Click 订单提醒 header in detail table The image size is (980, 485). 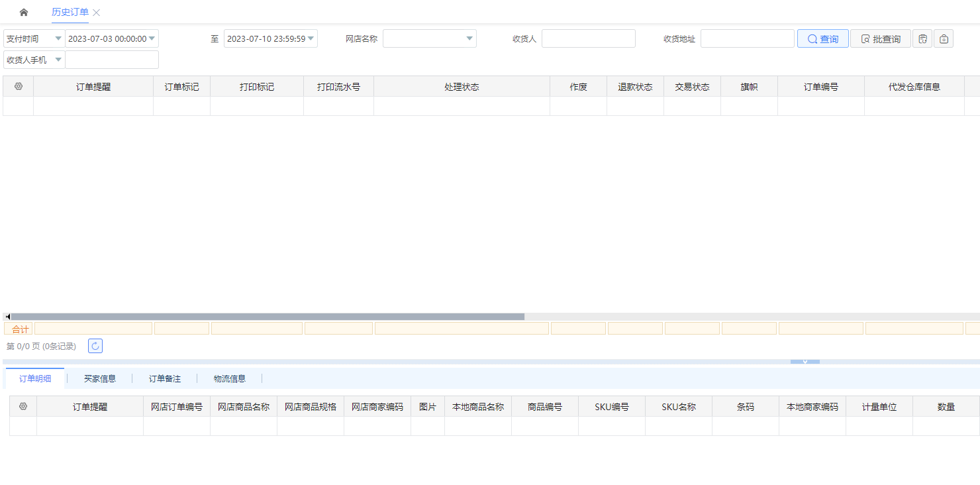pos(90,407)
